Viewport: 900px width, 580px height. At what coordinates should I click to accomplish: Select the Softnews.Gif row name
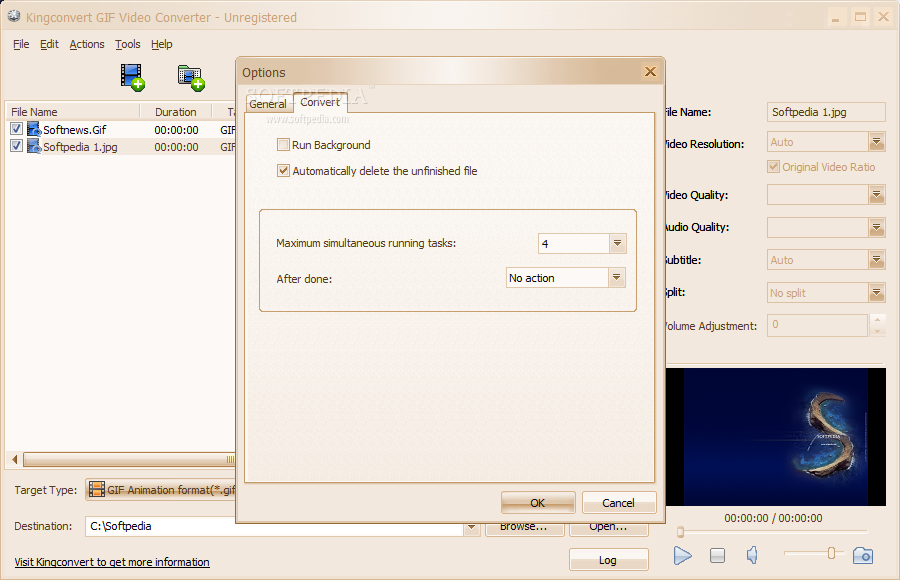coord(75,130)
